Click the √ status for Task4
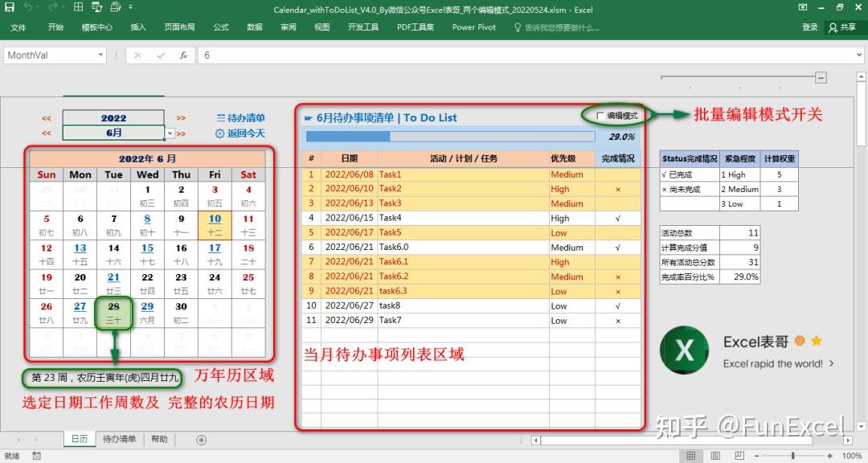This screenshot has height=463, width=868. pyautogui.click(x=618, y=218)
